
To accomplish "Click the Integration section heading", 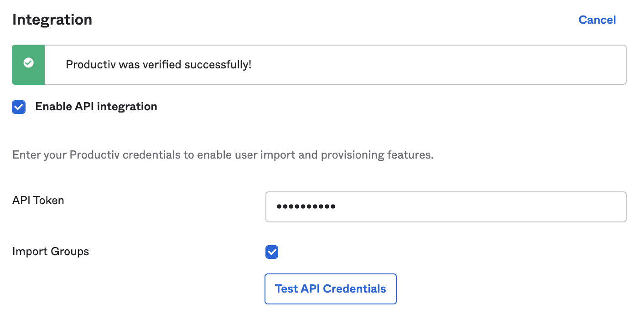I will tap(52, 20).
